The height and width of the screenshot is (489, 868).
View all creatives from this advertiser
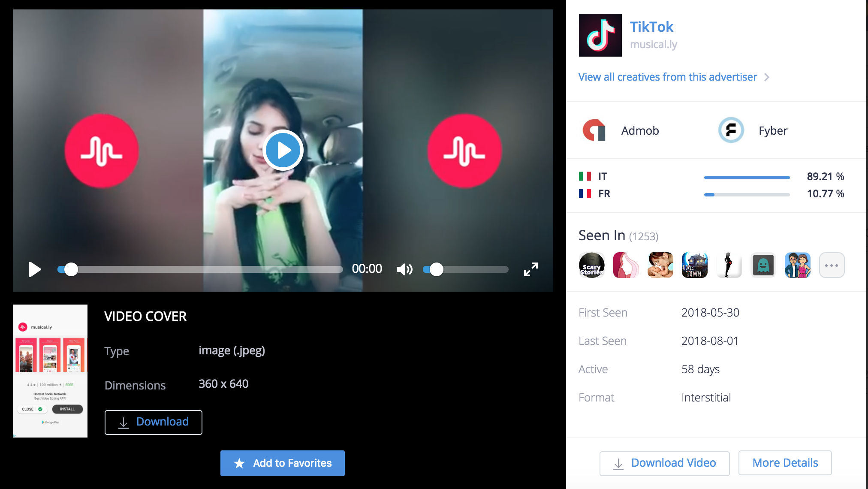[668, 77]
